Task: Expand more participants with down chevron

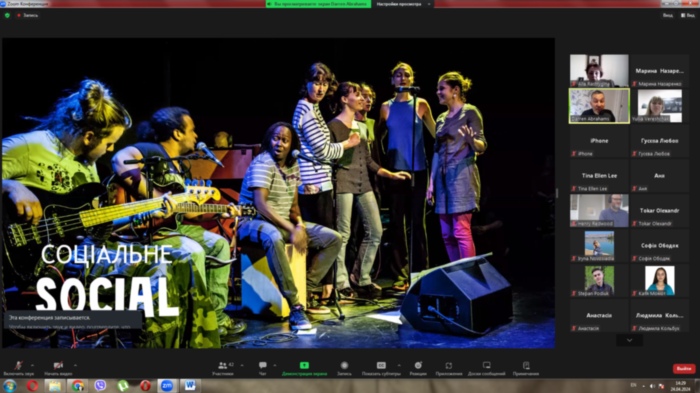Action: (629, 340)
